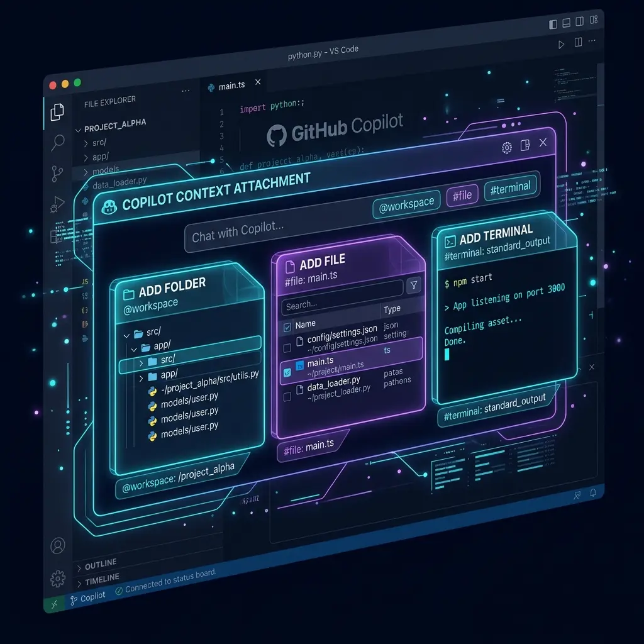The height and width of the screenshot is (644, 644).
Task: Click the green remote indicator in status bar
Action: (54, 604)
